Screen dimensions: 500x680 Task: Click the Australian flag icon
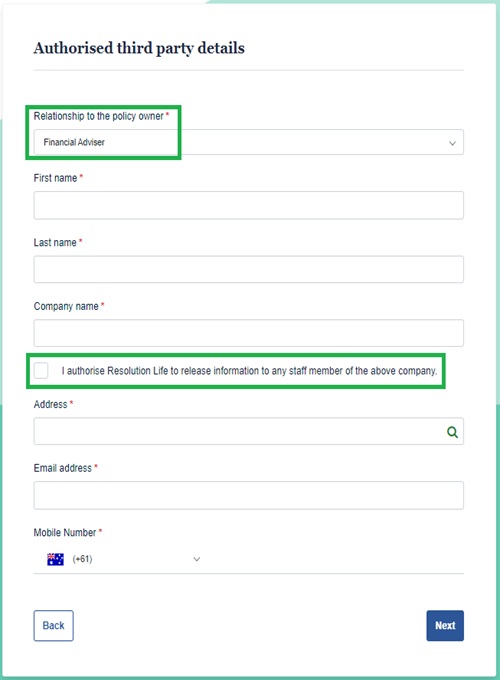[56, 559]
